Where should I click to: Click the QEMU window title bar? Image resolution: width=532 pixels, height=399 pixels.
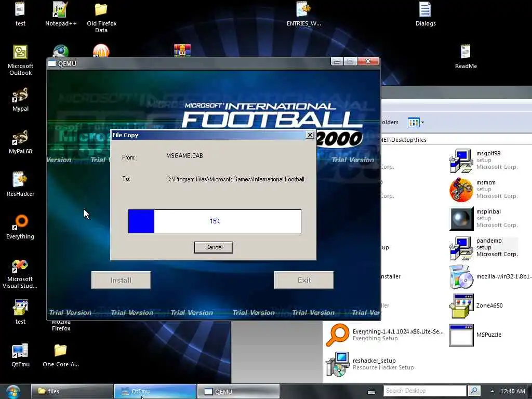coord(188,63)
